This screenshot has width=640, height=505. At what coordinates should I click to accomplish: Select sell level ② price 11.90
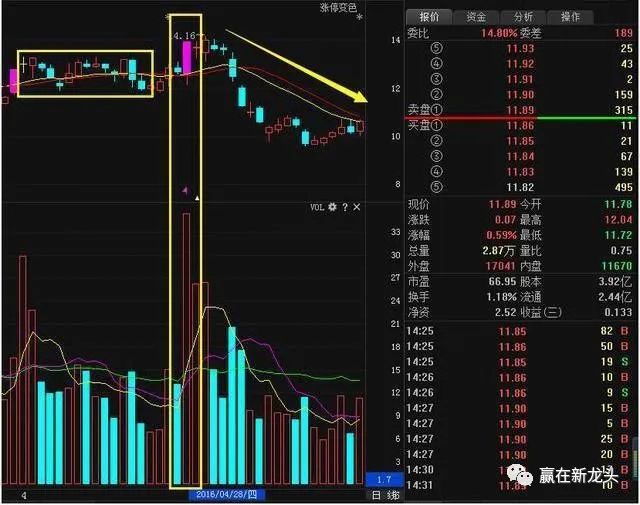click(520, 95)
